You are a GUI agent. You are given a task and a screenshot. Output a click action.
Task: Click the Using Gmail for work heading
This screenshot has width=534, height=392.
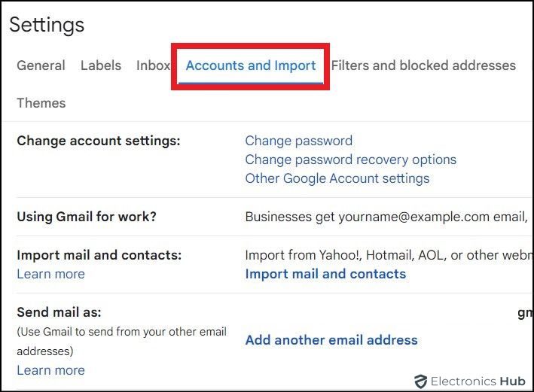point(87,217)
